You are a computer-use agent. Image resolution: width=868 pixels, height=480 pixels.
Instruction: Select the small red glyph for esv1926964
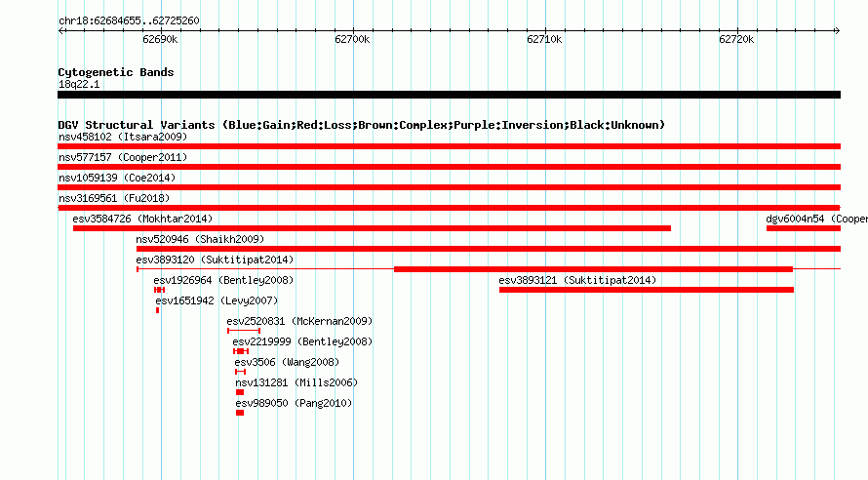[159, 290]
